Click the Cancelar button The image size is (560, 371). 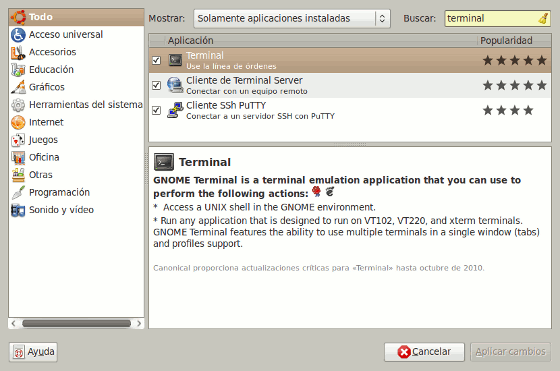(424, 352)
